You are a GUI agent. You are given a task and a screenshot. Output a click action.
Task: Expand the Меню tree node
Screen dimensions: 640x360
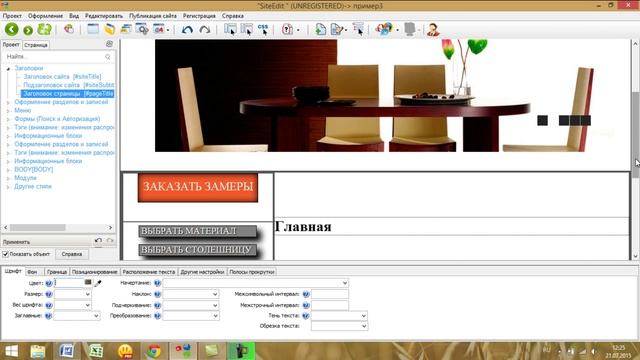click(x=8, y=111)
